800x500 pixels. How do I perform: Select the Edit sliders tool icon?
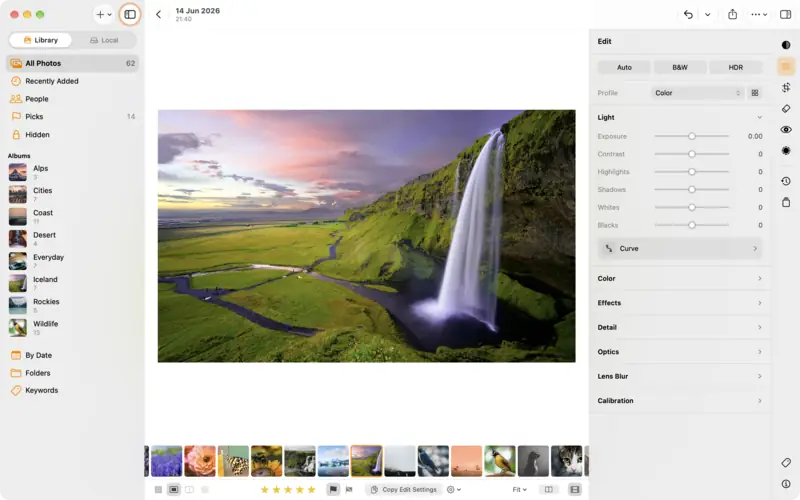tap(786, 66)
